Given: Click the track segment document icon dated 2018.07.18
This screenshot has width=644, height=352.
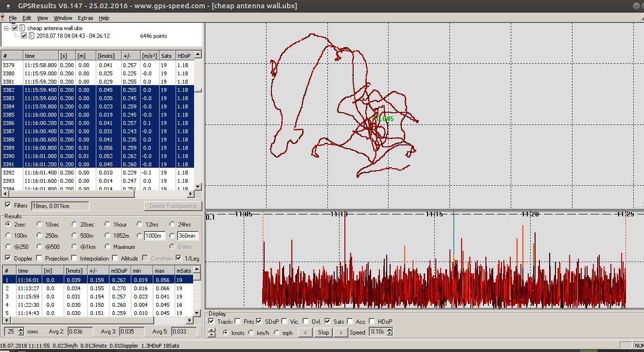Looking at the screenshot, I should click(32, 35).
